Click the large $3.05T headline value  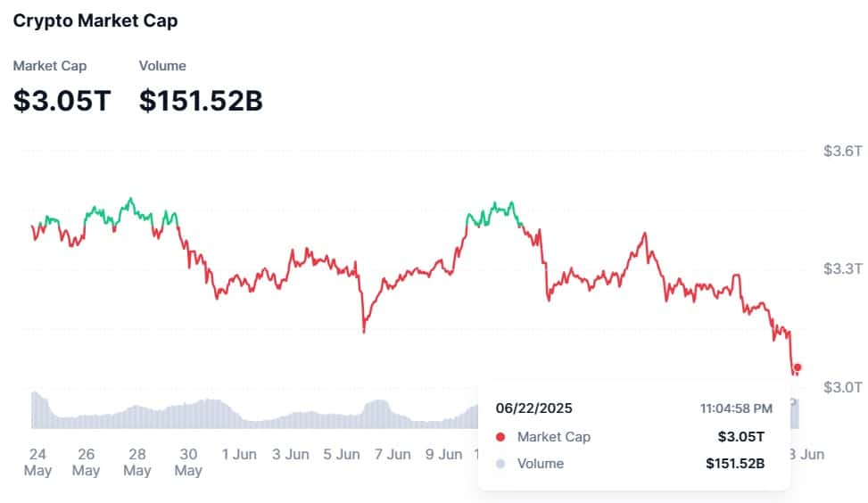[62, 101]
